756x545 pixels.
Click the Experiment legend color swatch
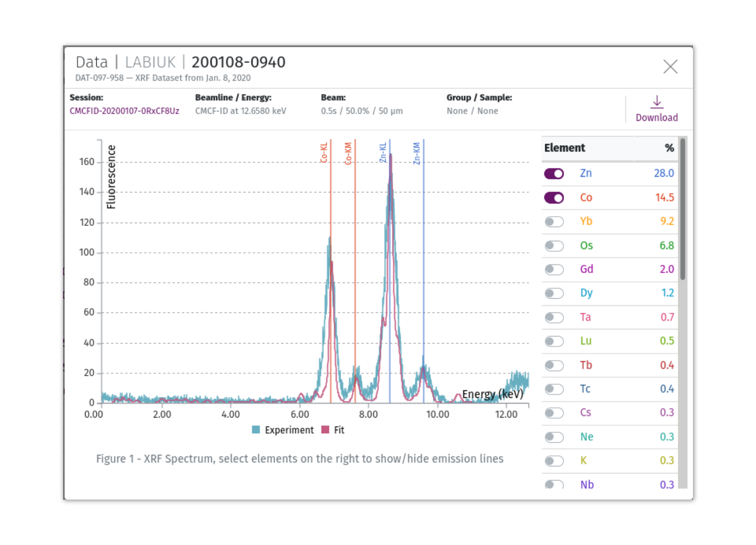256,430
